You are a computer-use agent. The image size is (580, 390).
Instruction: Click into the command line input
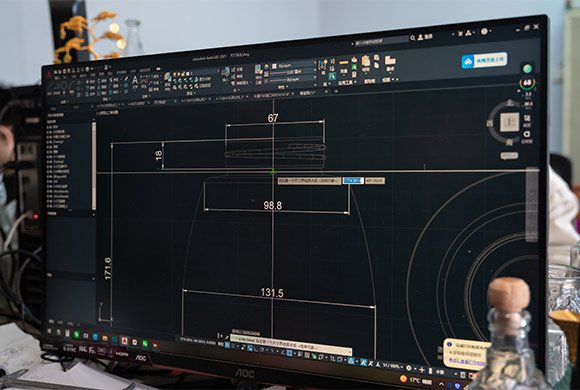click(291, 344)
